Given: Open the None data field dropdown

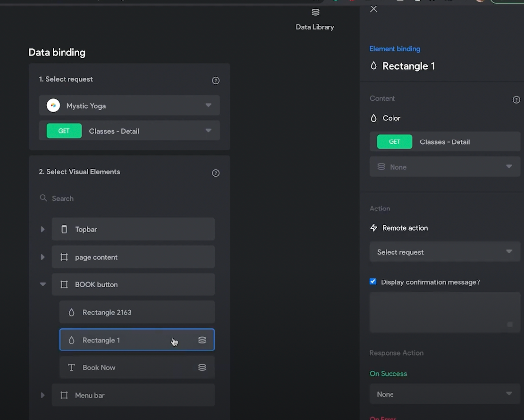Looking at the screenshot, I should click(445, 166).
